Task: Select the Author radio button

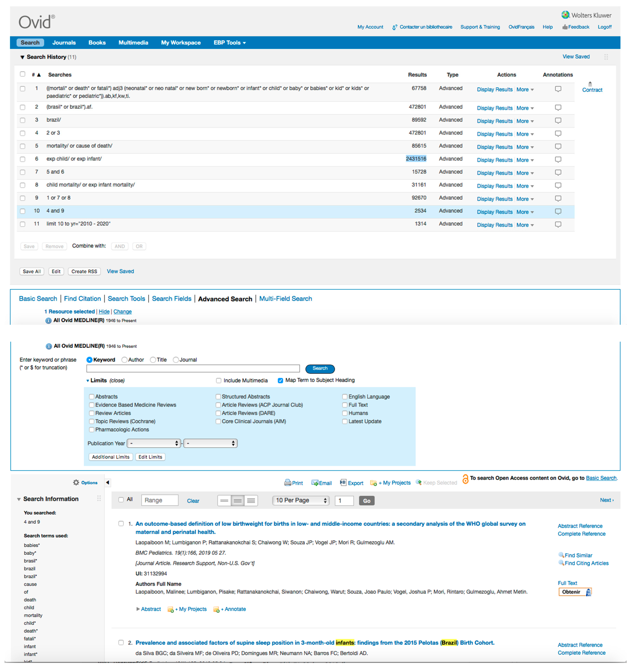Action: click(x=124, y=360)
